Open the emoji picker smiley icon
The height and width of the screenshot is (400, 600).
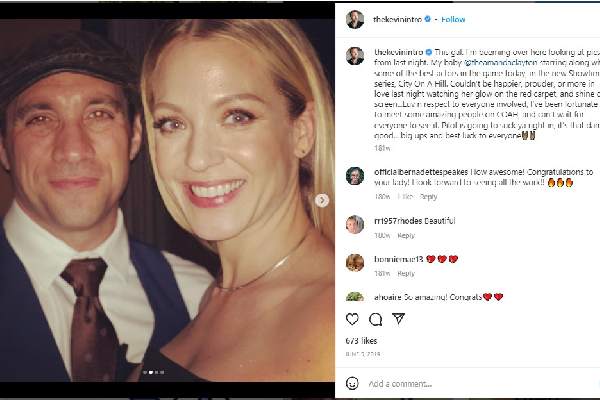click(x=353, y=383)
